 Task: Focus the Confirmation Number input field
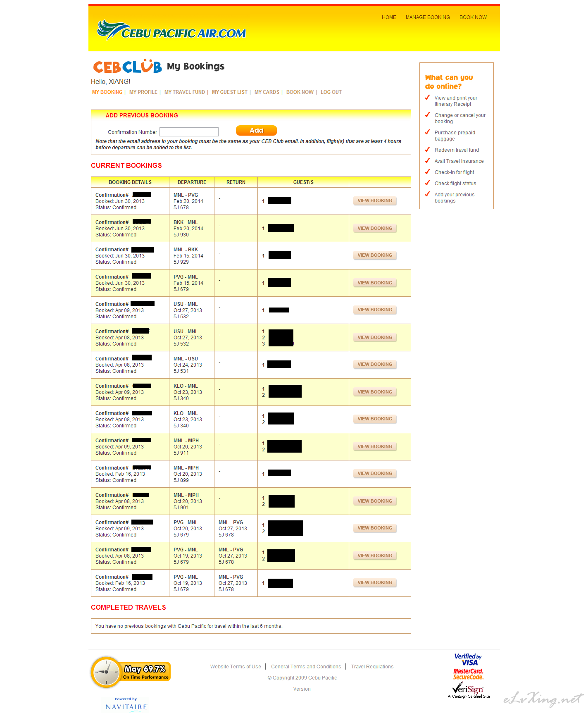(189, 132)
